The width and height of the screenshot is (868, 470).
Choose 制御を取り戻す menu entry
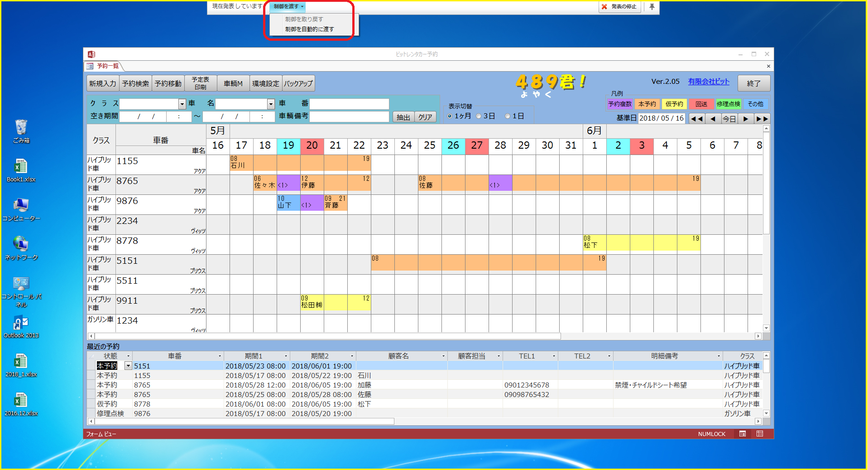tap(304, 19)
